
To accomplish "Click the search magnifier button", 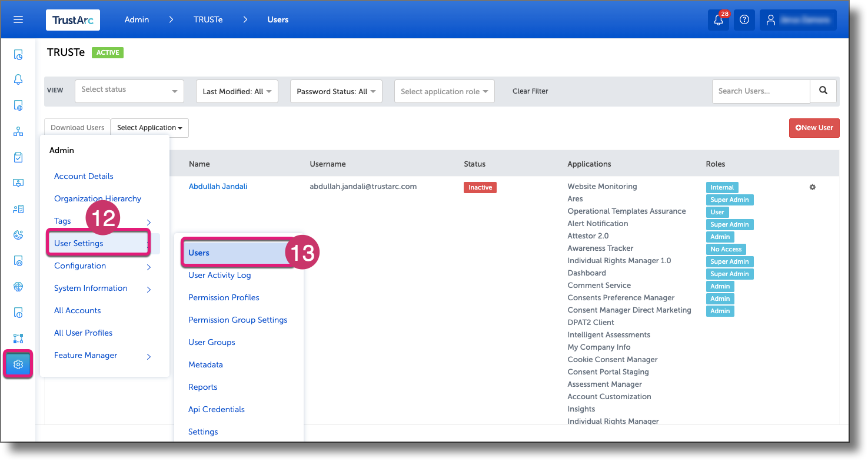I will [823, 91].
